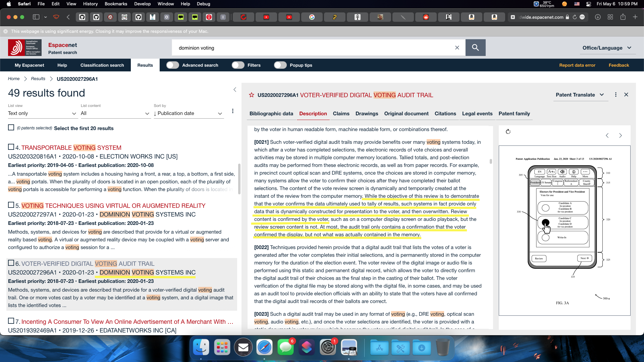Switch to the Drawings tab
This screenshot has height=362, width=644.
click(367, 114)
